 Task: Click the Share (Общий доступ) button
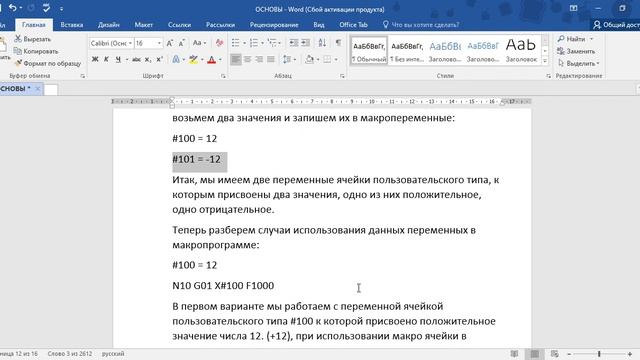pyautogui.click(x=616, y=25)
